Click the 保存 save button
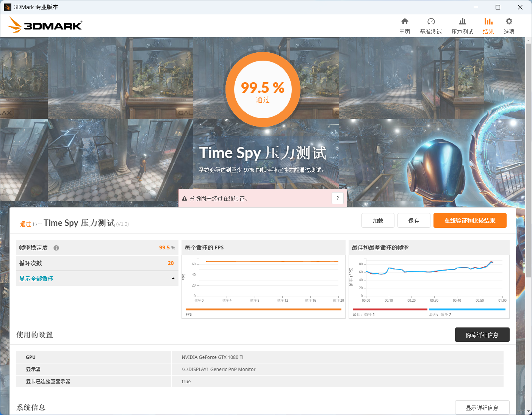This screenshot has height=415, width=532. pos(414,221)
